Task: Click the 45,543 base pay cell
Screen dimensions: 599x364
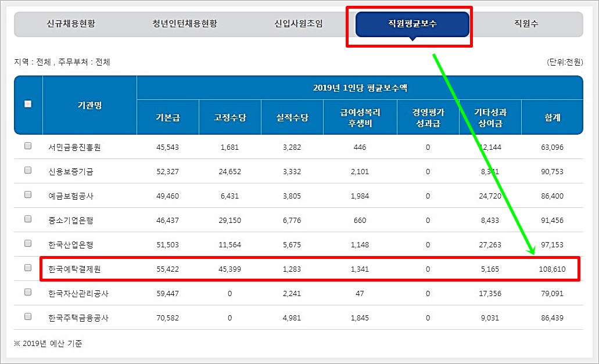Action: pos(167,147)
